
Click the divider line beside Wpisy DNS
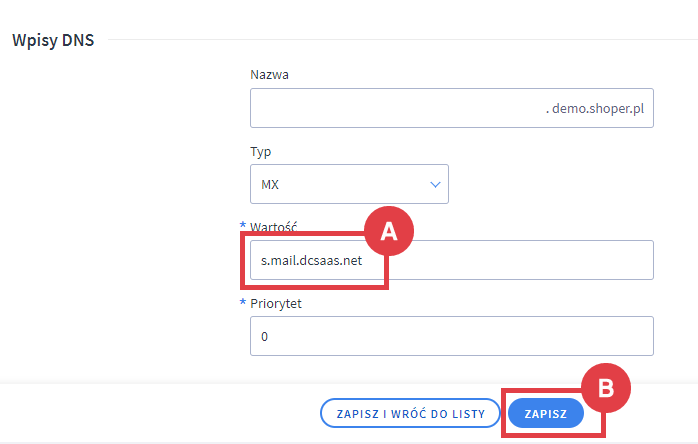(400, 40)
